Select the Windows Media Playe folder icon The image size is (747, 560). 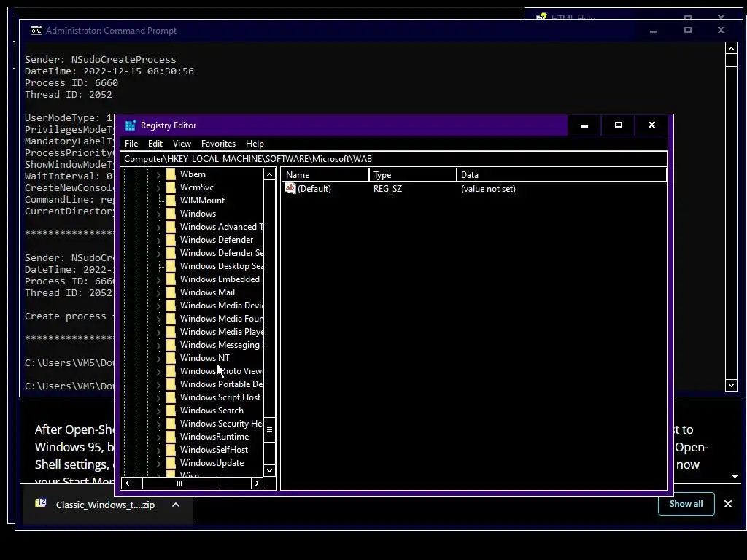click(171, 332)
